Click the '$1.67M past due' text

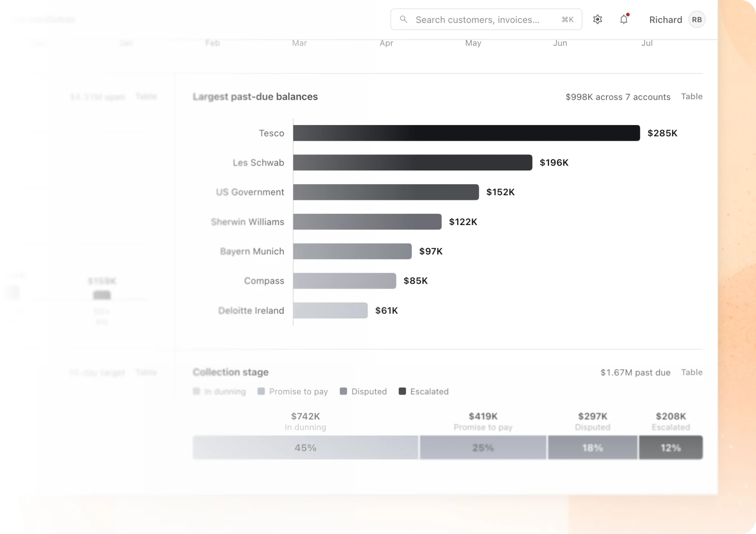pos(635,372)
